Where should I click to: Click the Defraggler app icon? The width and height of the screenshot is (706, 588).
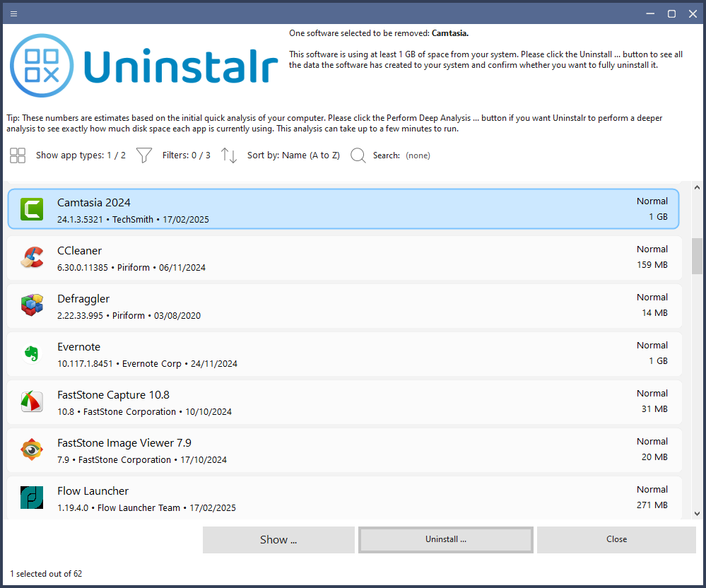coord(31,305)
